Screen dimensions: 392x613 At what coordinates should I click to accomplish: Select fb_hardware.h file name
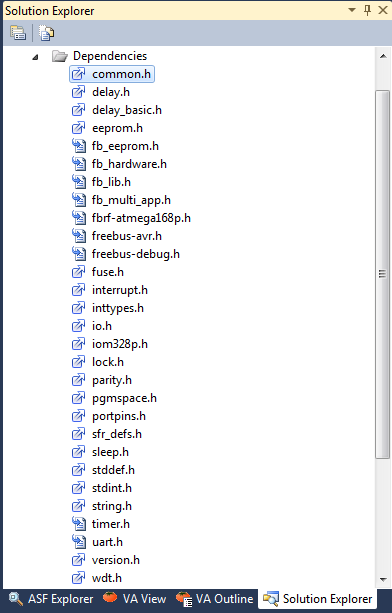point(129,164)
